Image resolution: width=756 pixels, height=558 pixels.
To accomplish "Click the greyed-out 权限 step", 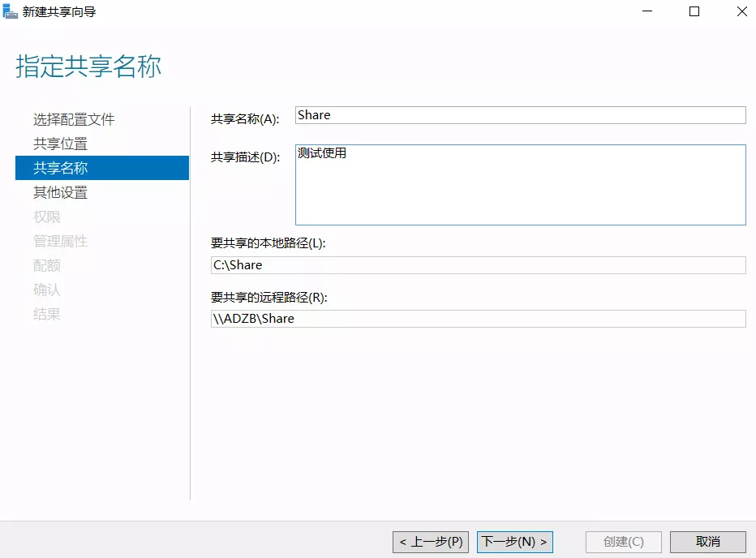I will point(47,217).
